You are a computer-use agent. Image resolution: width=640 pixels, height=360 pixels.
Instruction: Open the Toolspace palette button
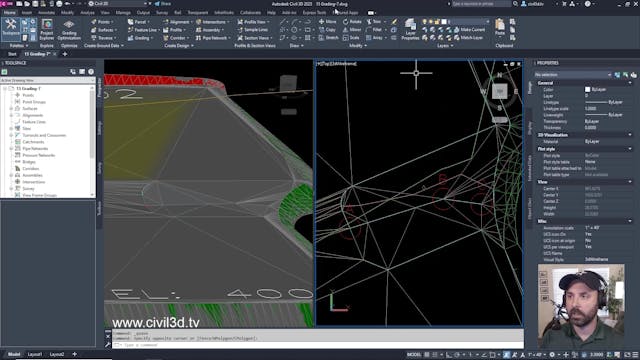(11, 28)
